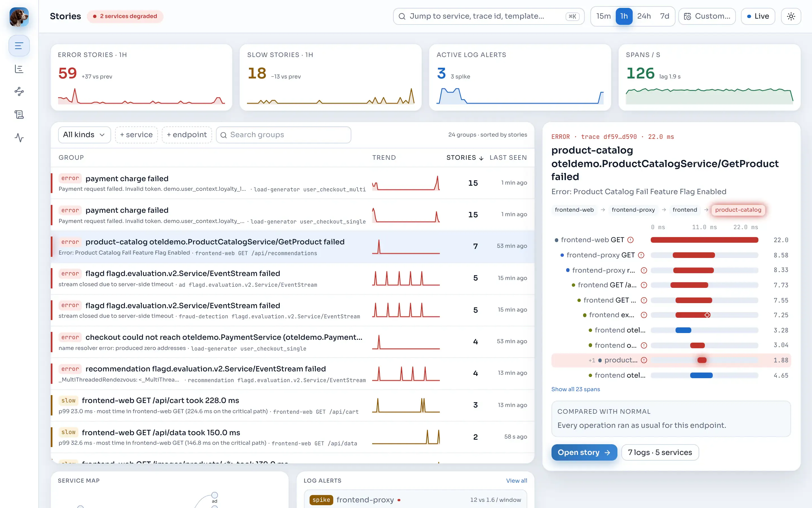Add an endpoint filter
This screenshot has width=812, height=508.
point(187,135)
